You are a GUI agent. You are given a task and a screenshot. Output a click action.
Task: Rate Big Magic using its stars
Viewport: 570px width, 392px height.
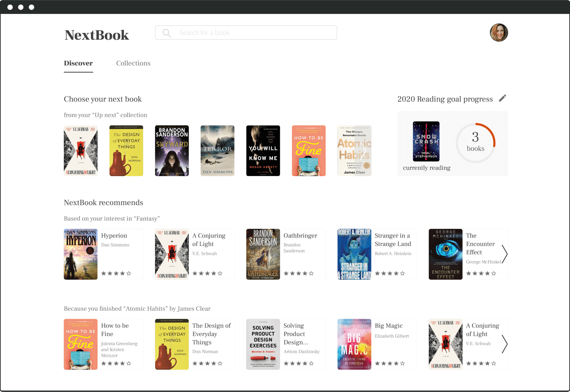coord(390,363)
